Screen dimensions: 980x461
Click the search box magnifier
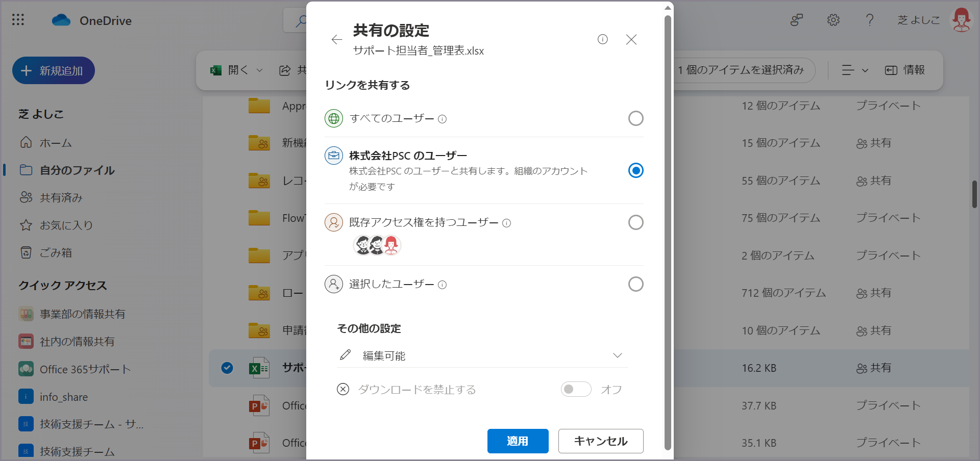pyautogui.click(x=301, y=21)
